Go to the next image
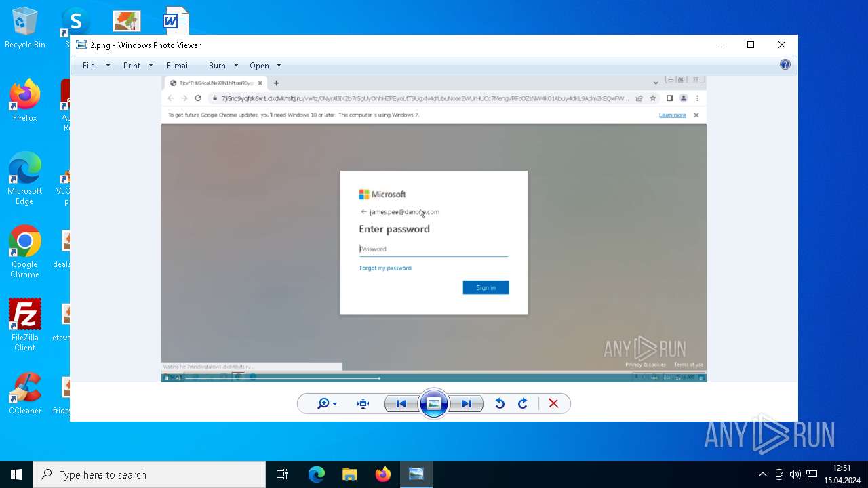The width and height of the screenshot is (868, 488). (467, 404)
